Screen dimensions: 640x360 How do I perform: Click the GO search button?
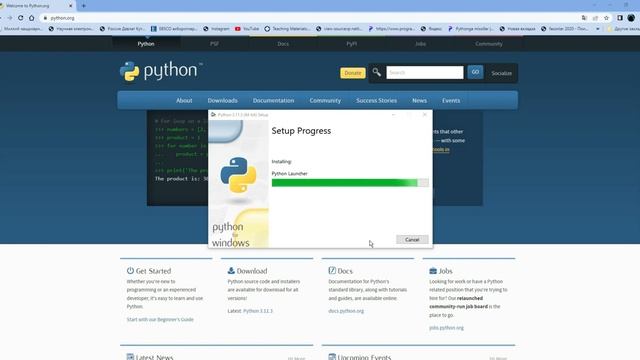pyautogui.click(x=475, y=72)
